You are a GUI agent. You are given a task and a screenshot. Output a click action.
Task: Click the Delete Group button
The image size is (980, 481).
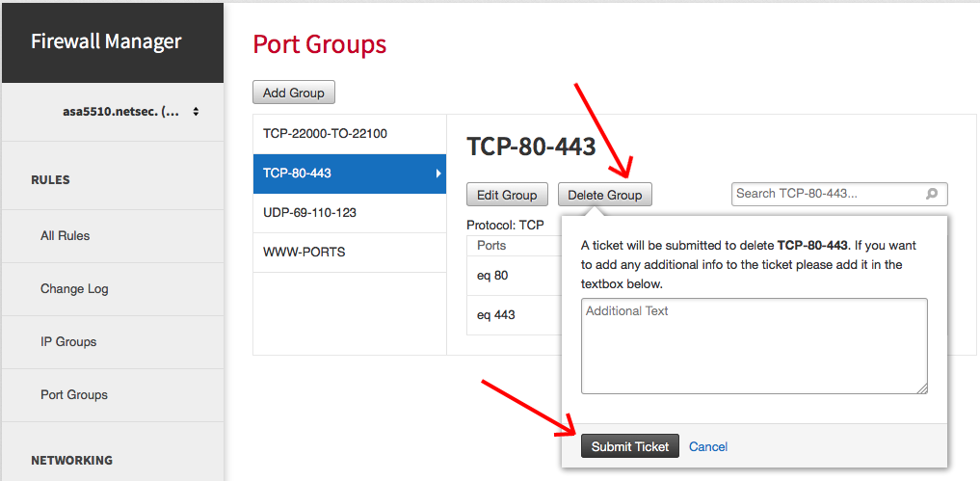coord(604,195)
